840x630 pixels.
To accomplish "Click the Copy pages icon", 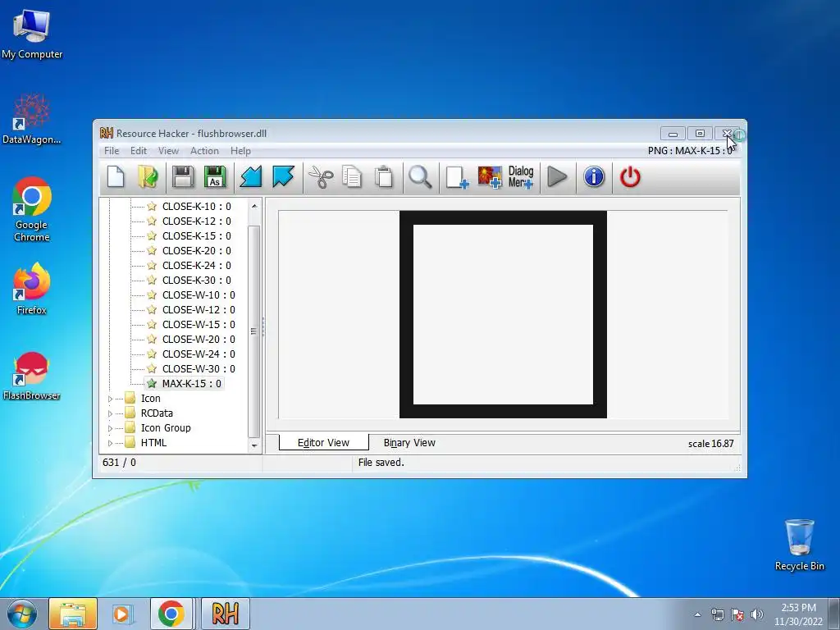I will click(x=352, y=177).
